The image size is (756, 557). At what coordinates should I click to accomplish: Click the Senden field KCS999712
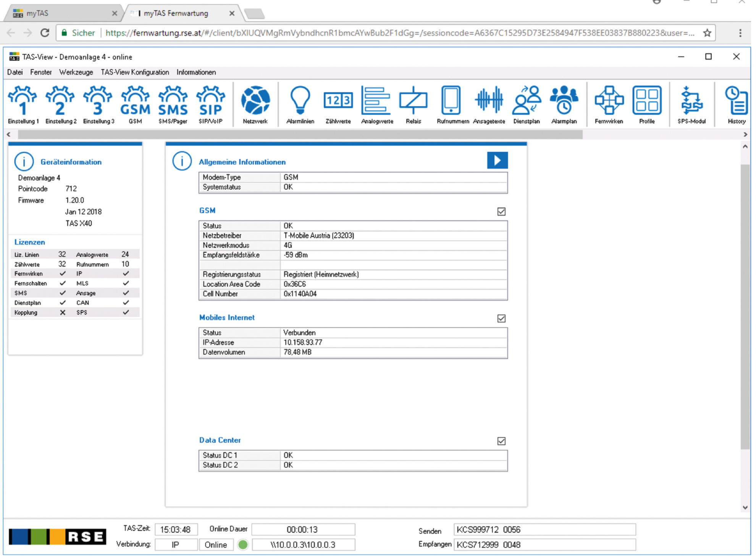pos(544,530)
